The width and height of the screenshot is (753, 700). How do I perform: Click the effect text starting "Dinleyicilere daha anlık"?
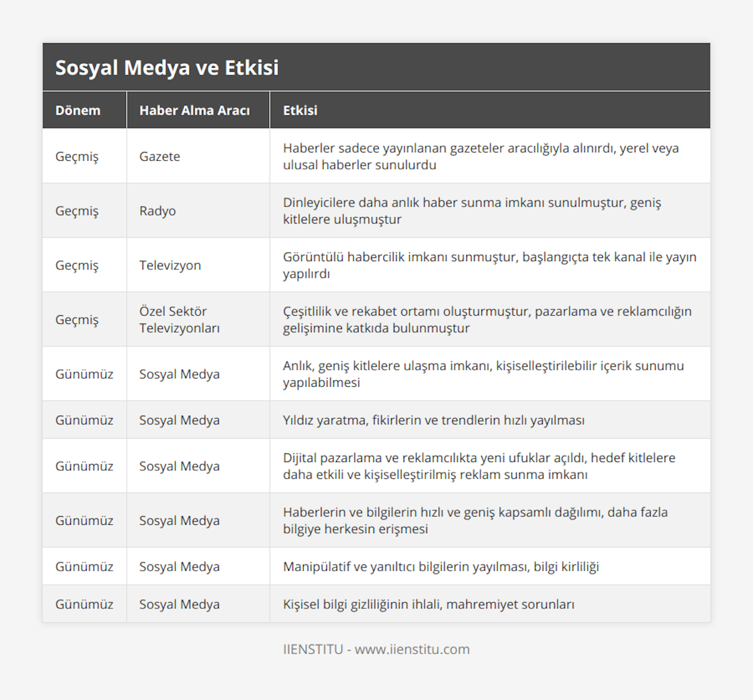click(472, 211)
